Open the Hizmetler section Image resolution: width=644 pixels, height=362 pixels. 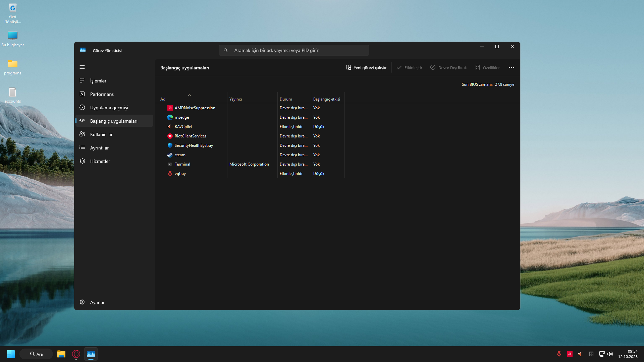(x=100, y=161)
